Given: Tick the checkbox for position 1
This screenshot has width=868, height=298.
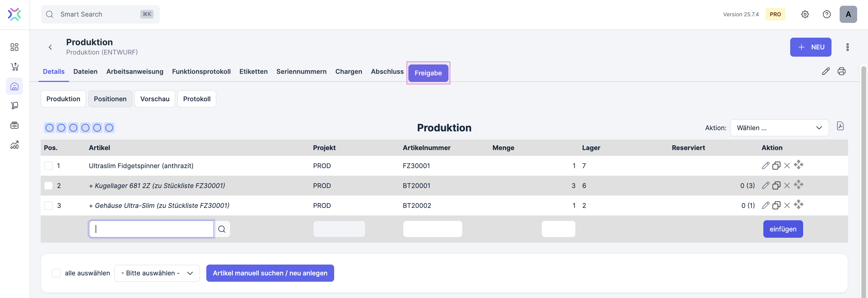Looking at the screenshot, I should coord(49,166).
